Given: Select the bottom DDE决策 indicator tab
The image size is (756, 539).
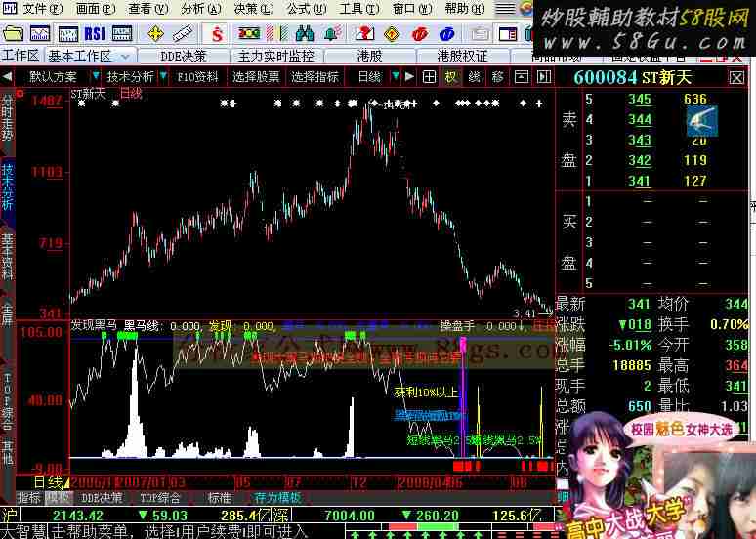Looking at the screenshot, I should coord(102,498).
